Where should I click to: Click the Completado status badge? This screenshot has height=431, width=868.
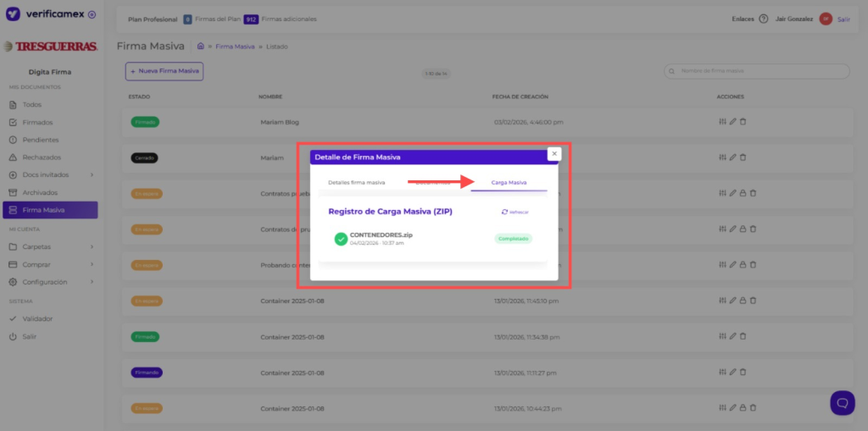[x=513, y=239]
